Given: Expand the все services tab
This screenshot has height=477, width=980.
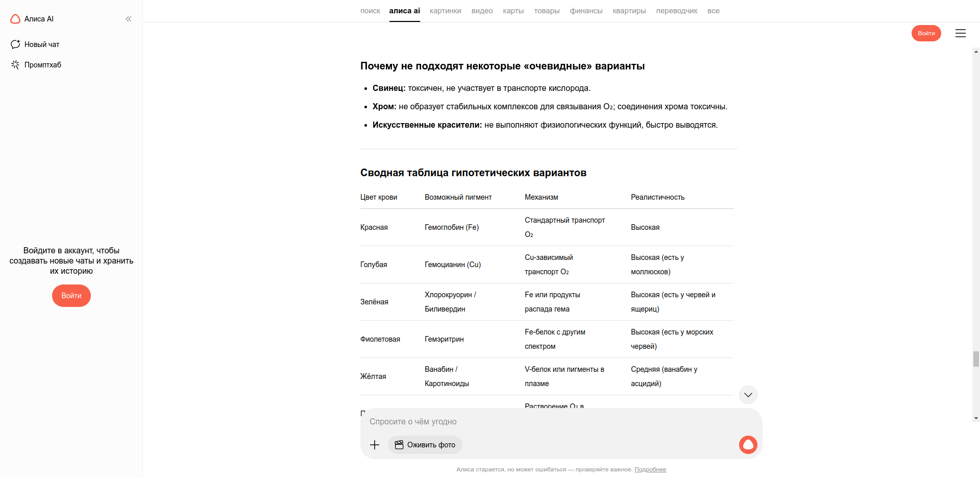Looking at the screenshot, I should pyautogui.click(x=713, y=11).
